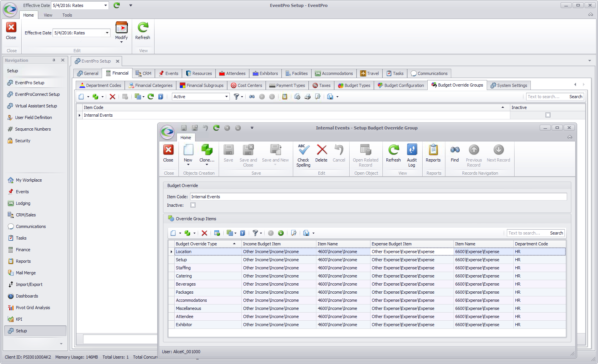The image size is (598, 364).
Task: Close the EventPro Setup document tab
Action: (x=117, y=61)
